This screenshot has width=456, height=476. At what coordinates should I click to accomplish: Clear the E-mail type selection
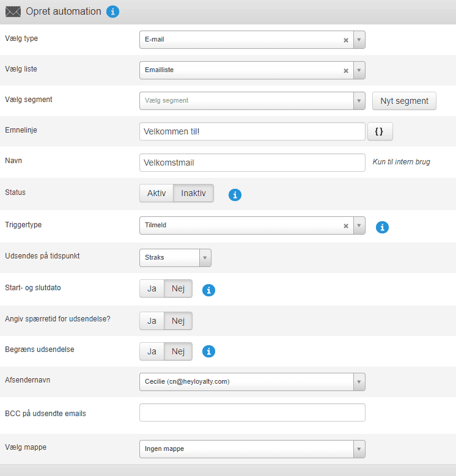[x=345, y=40]
